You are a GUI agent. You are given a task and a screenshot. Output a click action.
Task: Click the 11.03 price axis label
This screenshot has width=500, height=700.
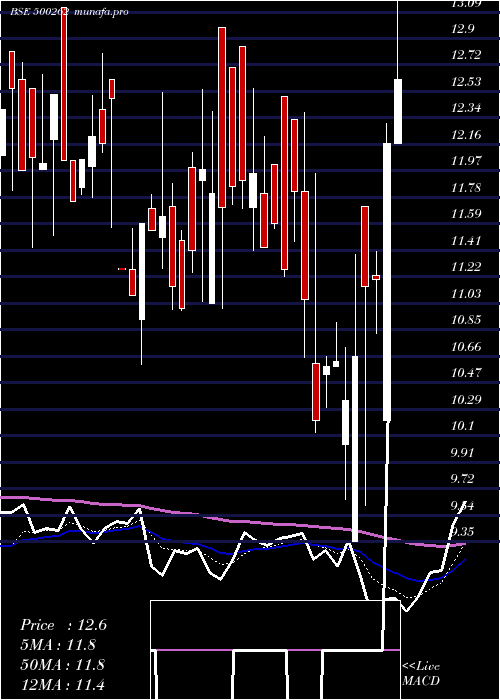pos(467,294)
